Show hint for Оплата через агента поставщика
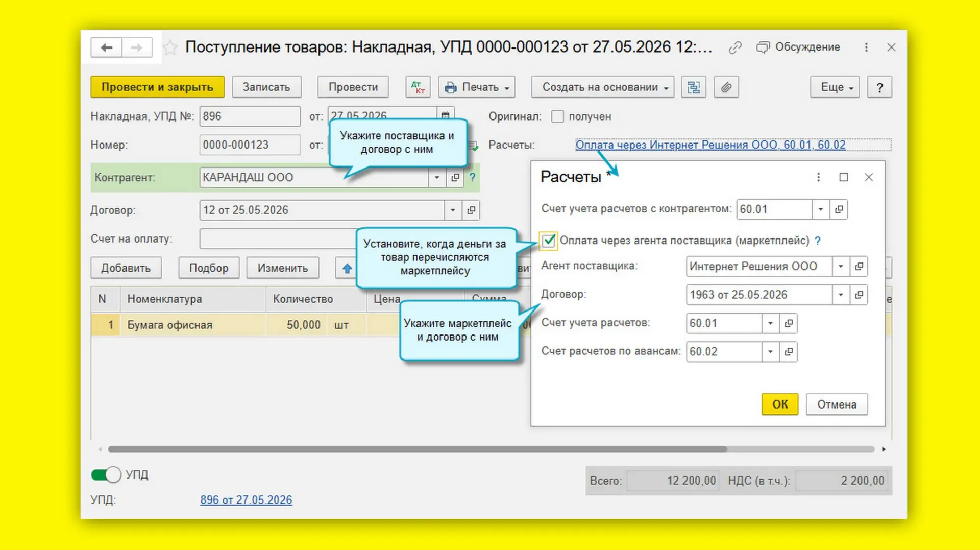 pos(818,241)
